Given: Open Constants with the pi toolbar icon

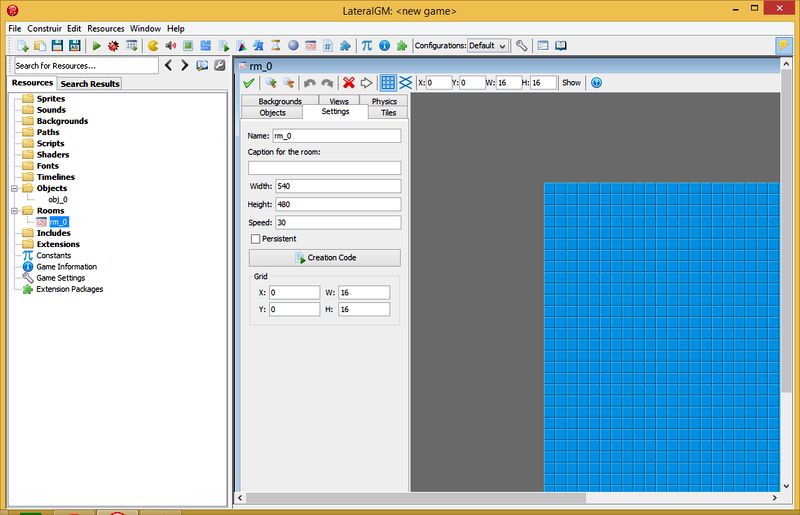Looking at the screenshot, I should coord(367,46).
